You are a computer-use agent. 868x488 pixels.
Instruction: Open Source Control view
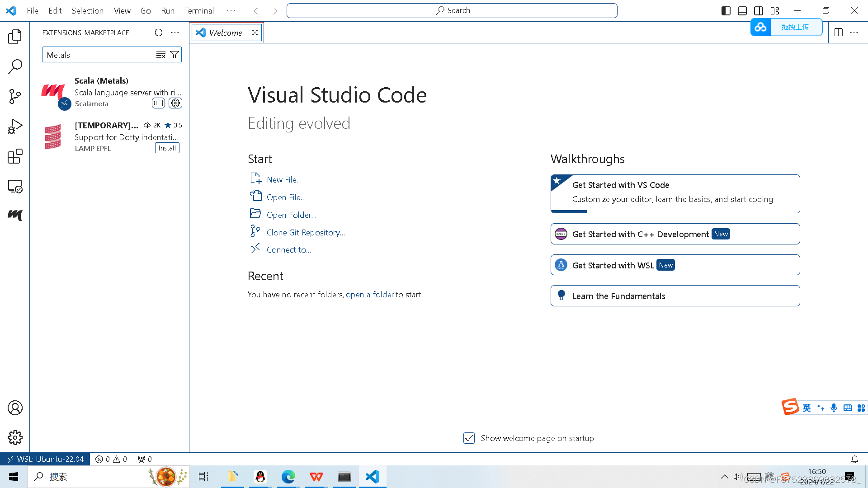pos(15,96)
